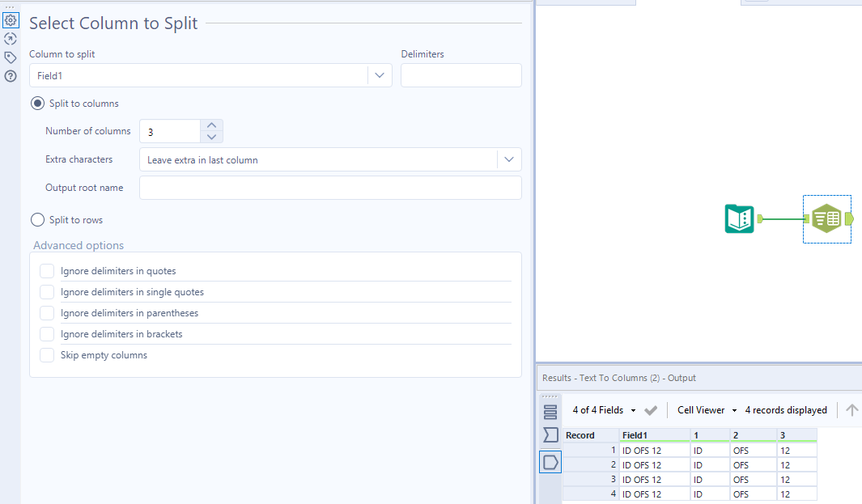Check the Skip empty columns option
862x504 pixels.
click(x=47, y=354)
